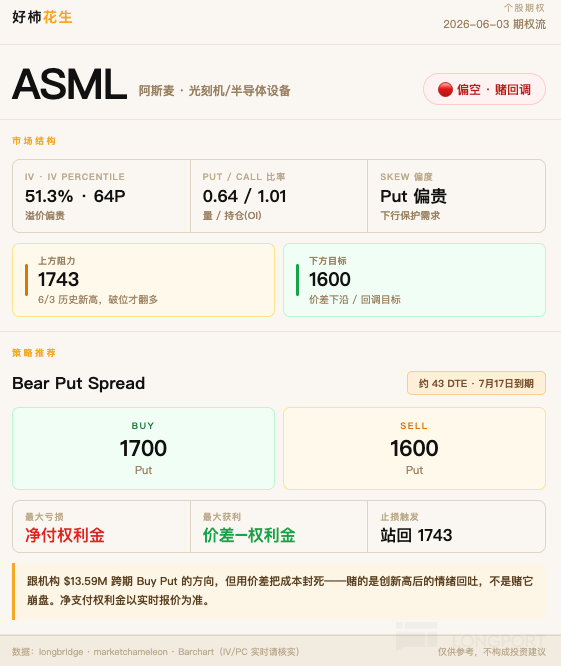Click the PUT / CALL 比率 label
Screen dimensions: 561x666
[x=244, y=177]
